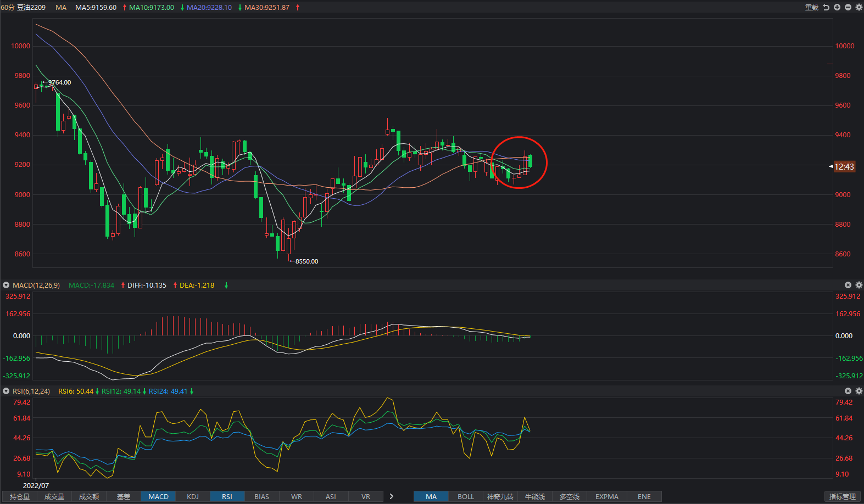This screenshot has height=504, width=864.
Task: Switch overlay to ENE
Action: (644, 496)
